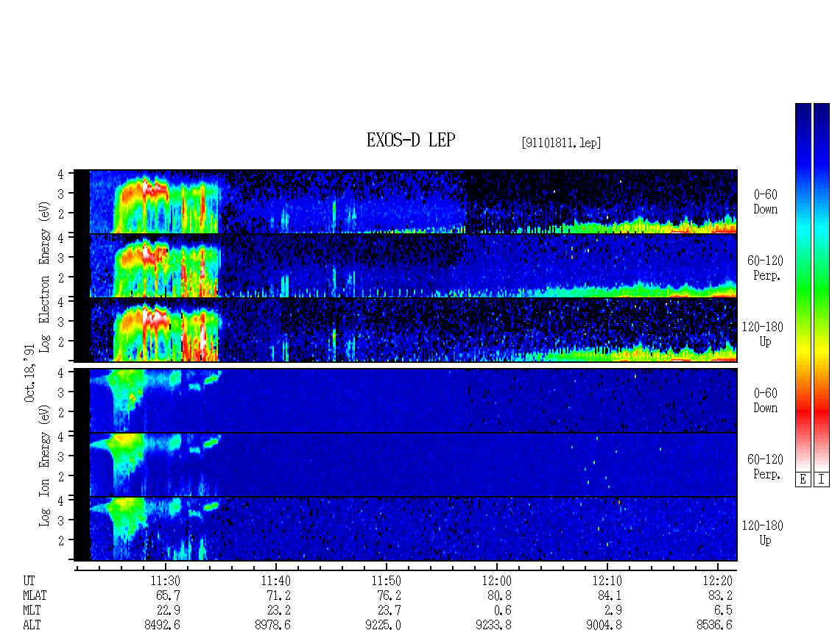Select the electron color scale bar above E
The width and height of the screenshot is (832, 644).
click(x=803, y=286)
